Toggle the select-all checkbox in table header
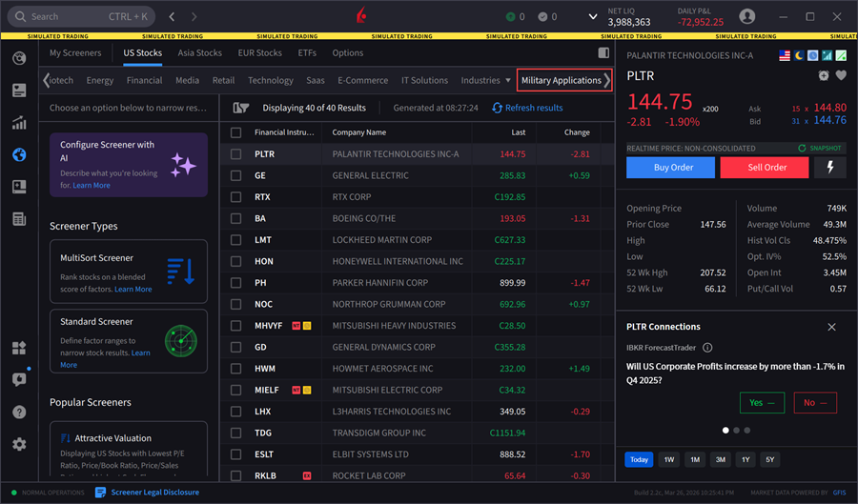The width and height of the screenshot is (858, 504). [x=235, y=132]
